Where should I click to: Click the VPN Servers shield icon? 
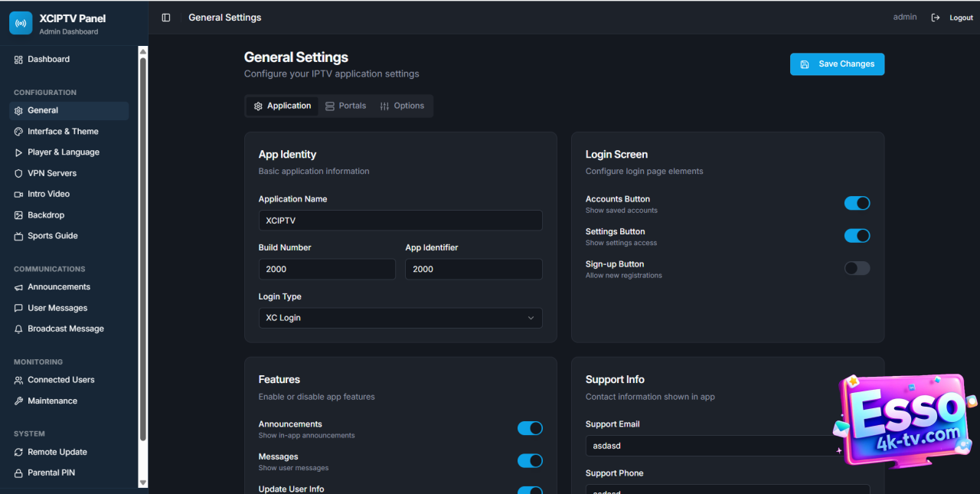tap(18, 174)
